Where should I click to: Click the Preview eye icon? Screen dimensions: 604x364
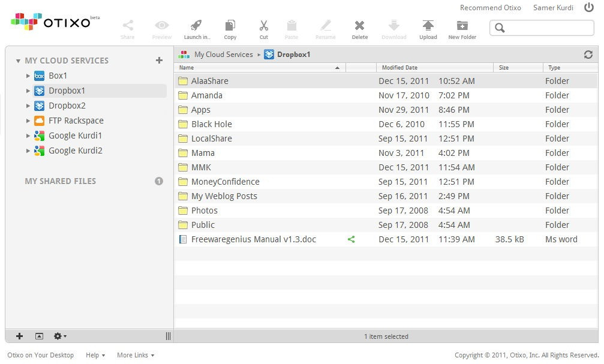click(162, 25)
